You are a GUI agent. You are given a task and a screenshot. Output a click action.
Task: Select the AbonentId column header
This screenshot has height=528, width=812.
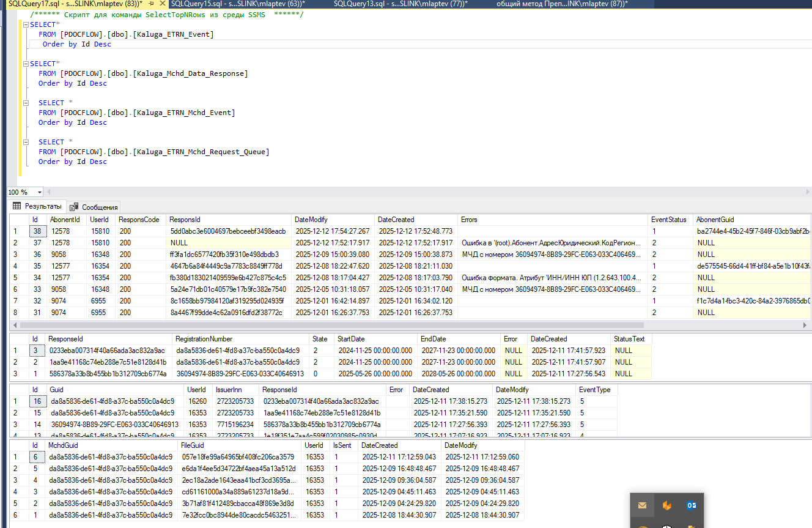(65, 220)
